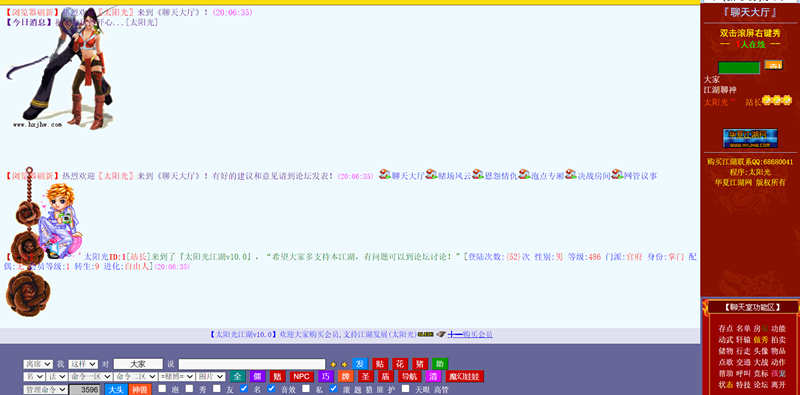The image size is (800, 395).
Task: Click the red 花 flower button
Action: [400, 364]
